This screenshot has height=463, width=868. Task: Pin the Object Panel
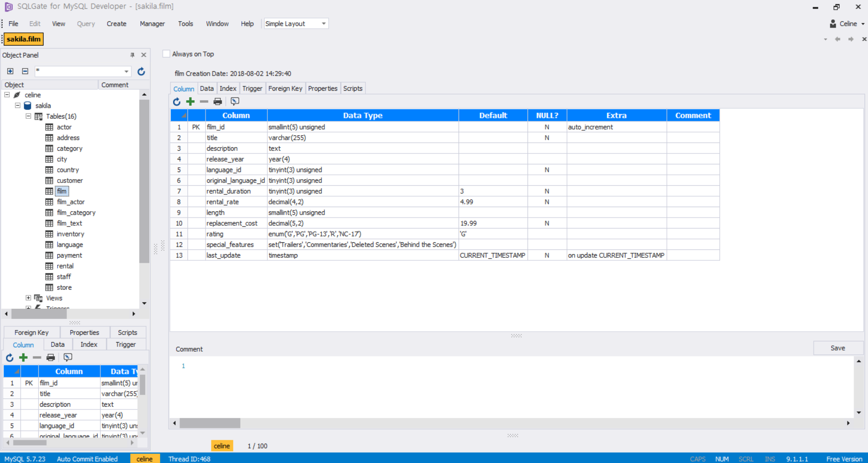point(132,55)
